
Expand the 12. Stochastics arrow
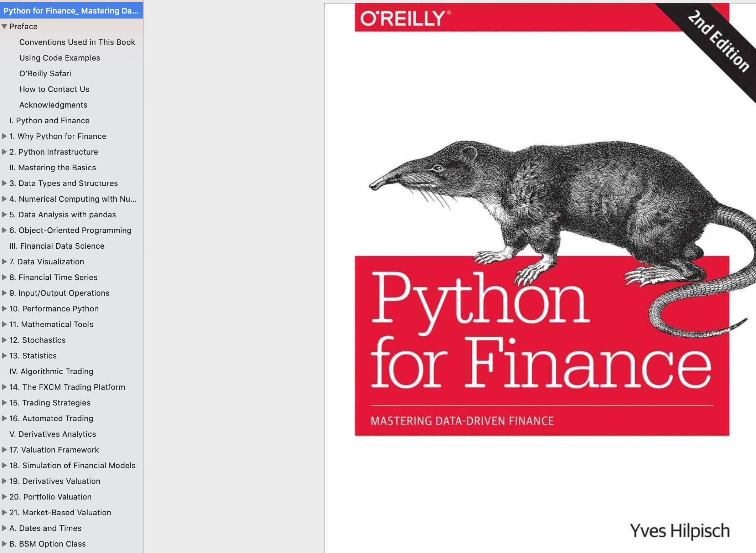point(4,340)
